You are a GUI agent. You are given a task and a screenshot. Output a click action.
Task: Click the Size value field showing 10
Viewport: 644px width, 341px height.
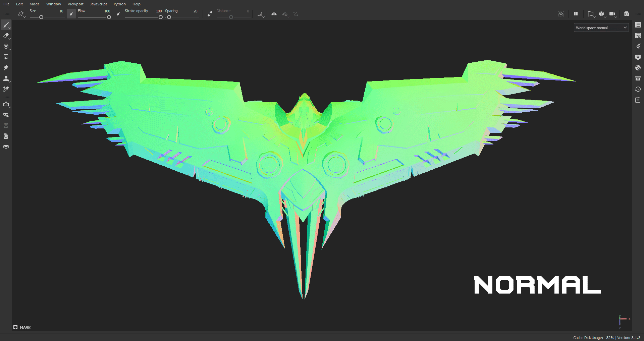[61, 11]
